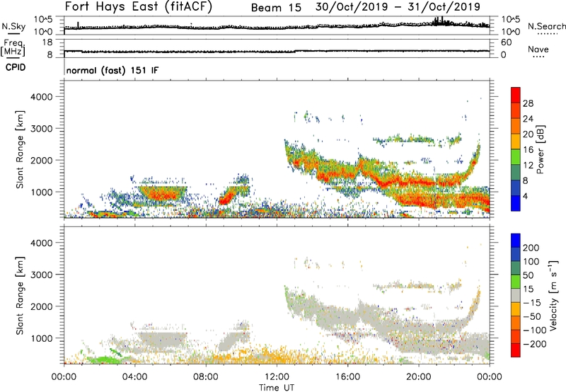Click the "2000" tick on the velocity panel axis
Viewport: 566px width, 392px height.
point(41,306)
